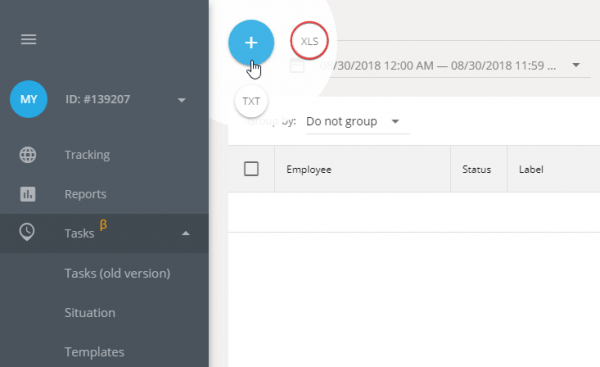600x367 pixels.
Task: Click the MY account avatar
Action: coord(29,99)
